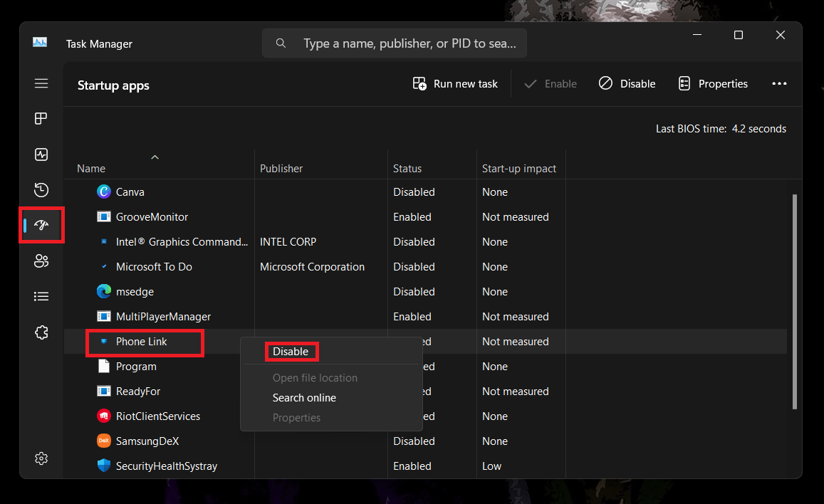Viewport: 824px width, 504px height.
Task: Click the Disable toolbar button
Action: tap(627, 83)
